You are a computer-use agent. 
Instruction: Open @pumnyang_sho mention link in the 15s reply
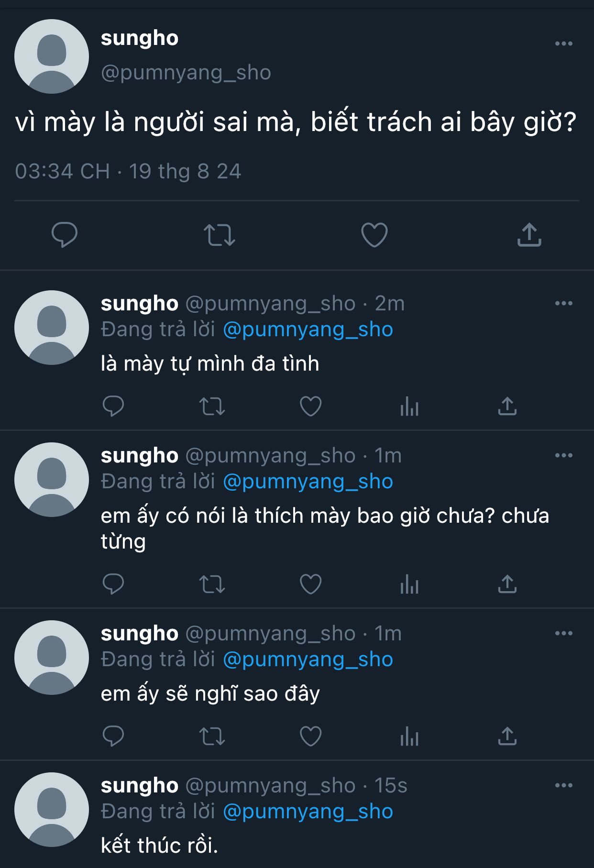(x=308, y=812)
